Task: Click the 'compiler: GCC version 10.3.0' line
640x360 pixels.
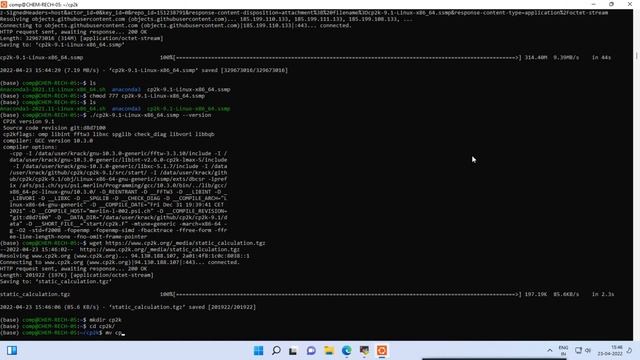Action: [x=48, y=141]
